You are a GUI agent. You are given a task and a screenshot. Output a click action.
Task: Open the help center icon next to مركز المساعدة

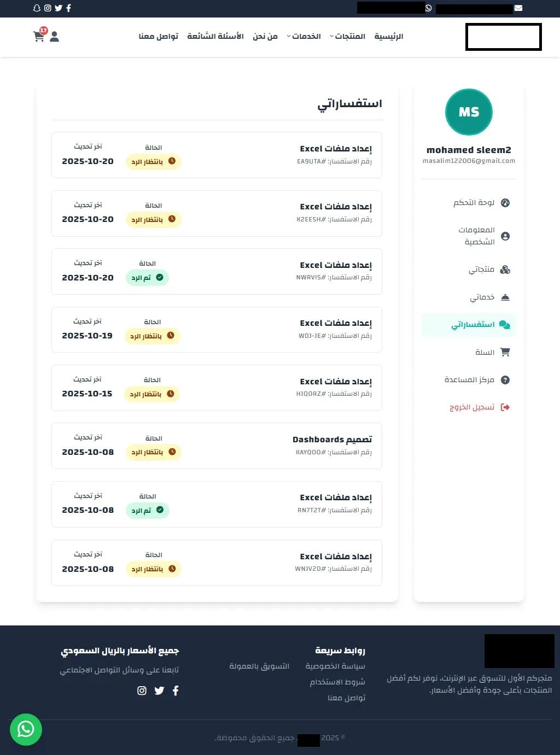point(506,379)
